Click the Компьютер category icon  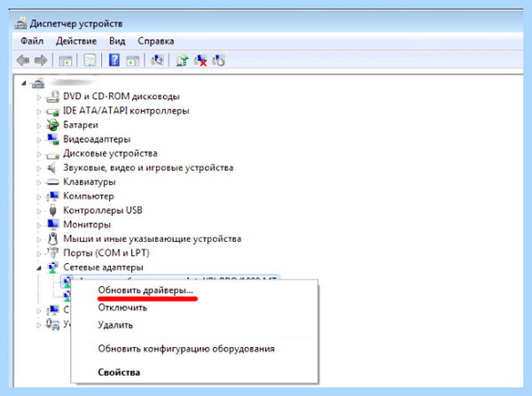pos(52,197)
